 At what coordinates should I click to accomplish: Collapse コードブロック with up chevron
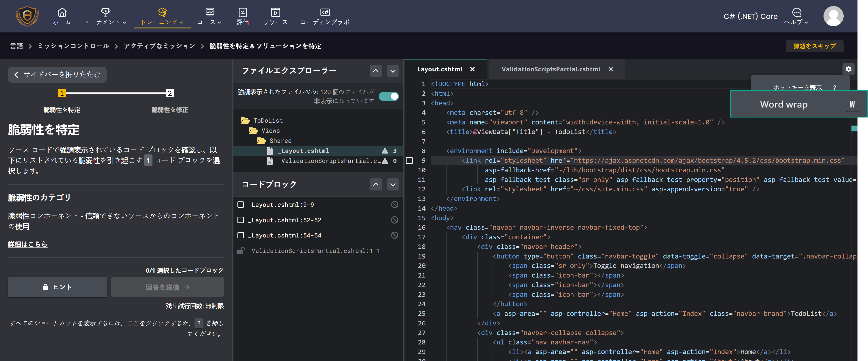point(376,185)
